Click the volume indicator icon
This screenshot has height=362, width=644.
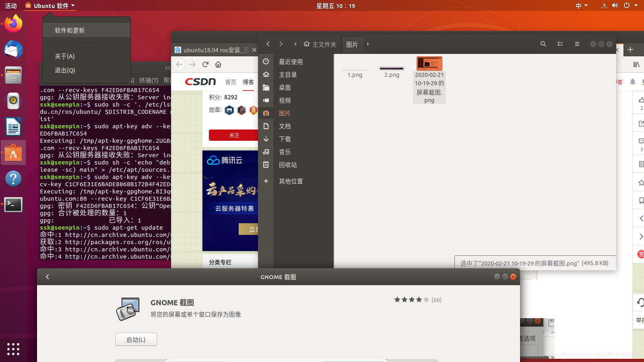tap(615, 6)
